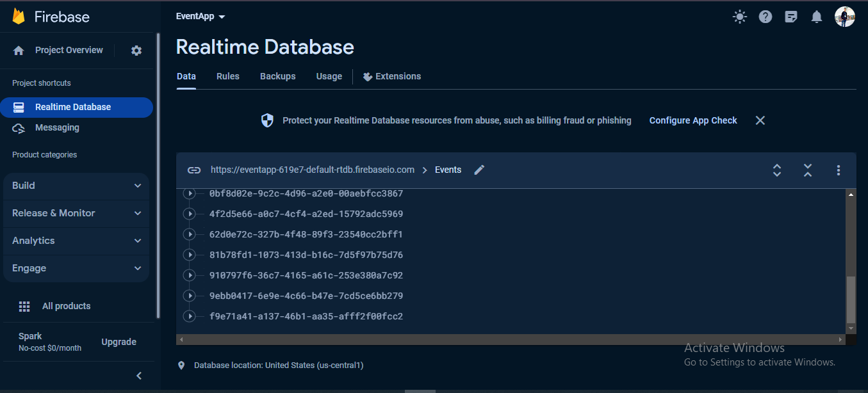Viewport: 868px width, 393px height.
Task: Open the help question mark icon
Action: coord(766,17)
